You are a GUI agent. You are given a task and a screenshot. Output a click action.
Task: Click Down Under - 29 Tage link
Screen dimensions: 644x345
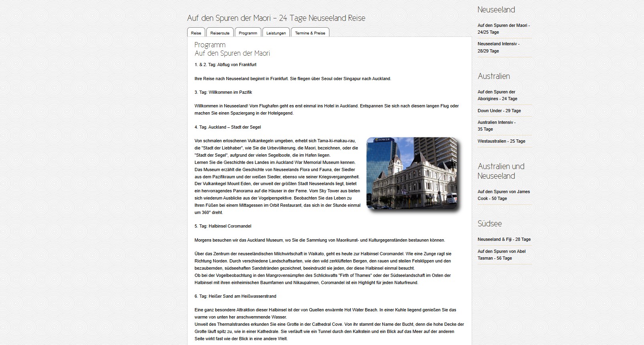point(499,111)
